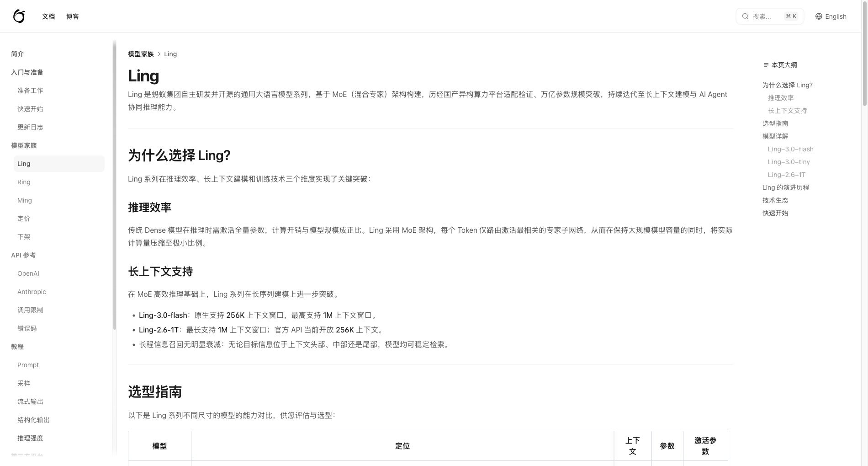The width and height of the screenshot is (868, 466).
Task: Jump to Ling 的演进历程 in outline
Action: 786,187
